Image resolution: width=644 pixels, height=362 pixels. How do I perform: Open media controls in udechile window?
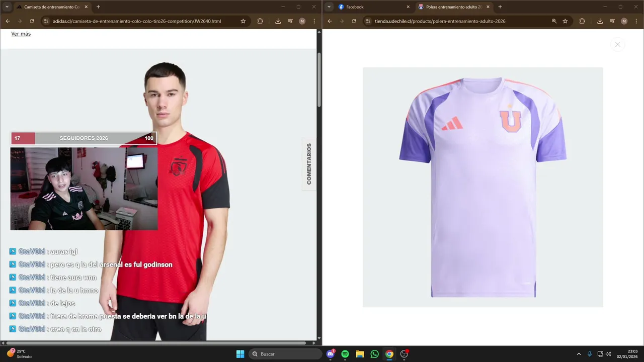pos(612,21)
